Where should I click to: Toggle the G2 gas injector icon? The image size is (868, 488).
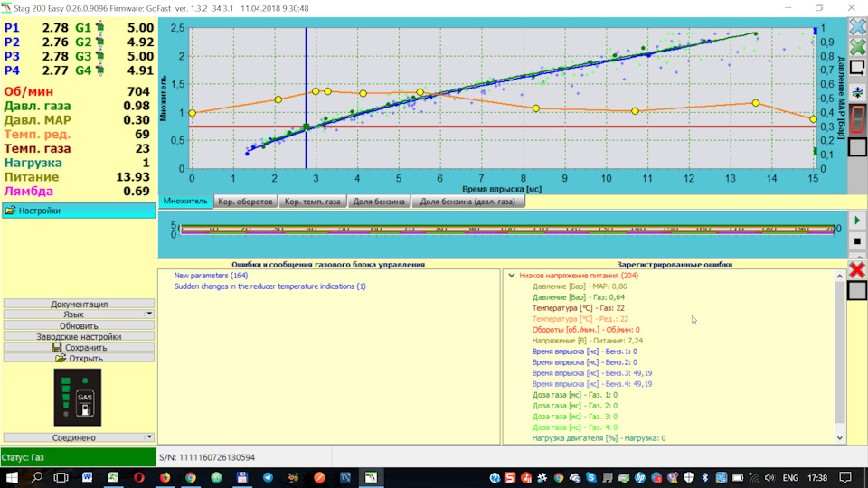[x=99, y=42]
